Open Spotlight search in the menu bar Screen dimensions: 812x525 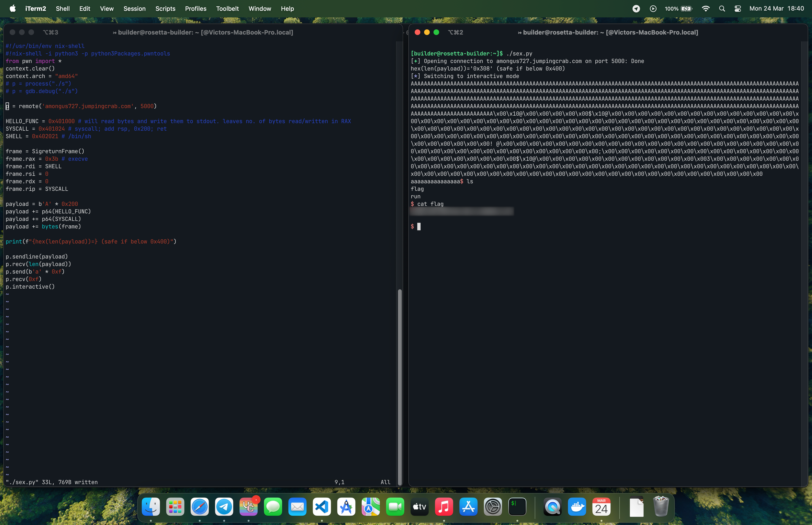point(722,8)
